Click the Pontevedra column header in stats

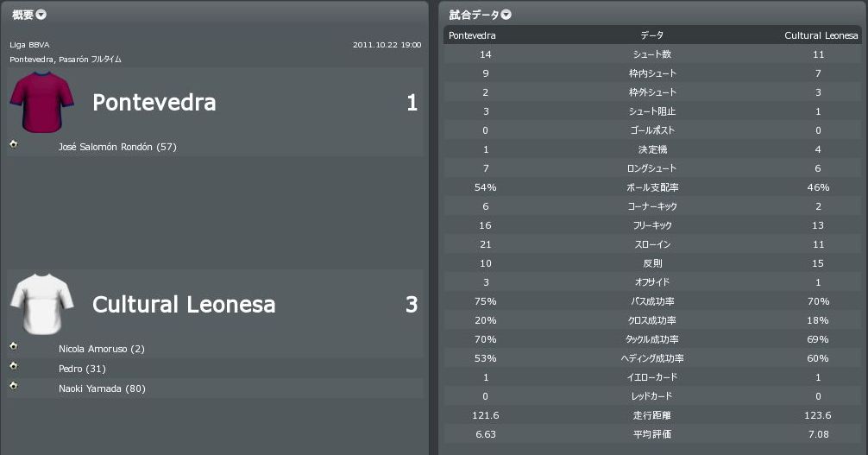coord(472,35)
